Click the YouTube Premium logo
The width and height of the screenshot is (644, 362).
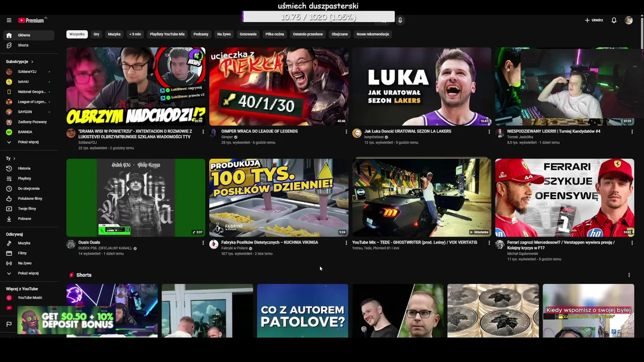click(x=32, y=20)
